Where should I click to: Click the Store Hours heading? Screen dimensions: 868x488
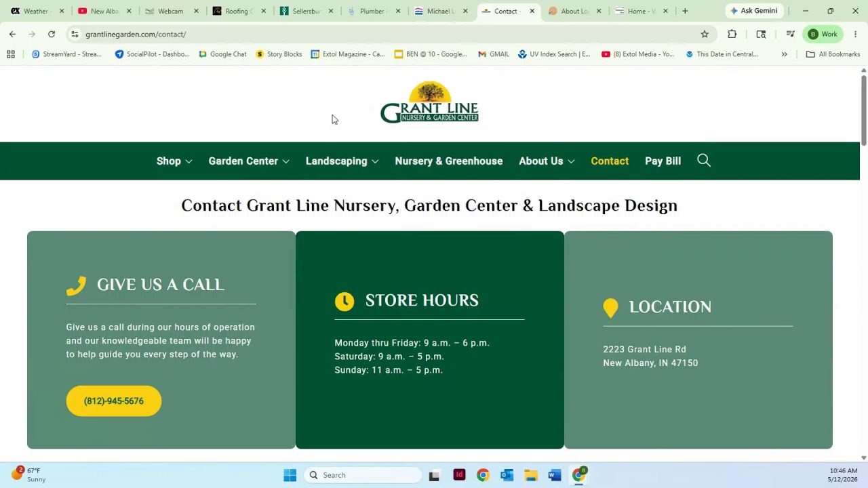[422, 300]
